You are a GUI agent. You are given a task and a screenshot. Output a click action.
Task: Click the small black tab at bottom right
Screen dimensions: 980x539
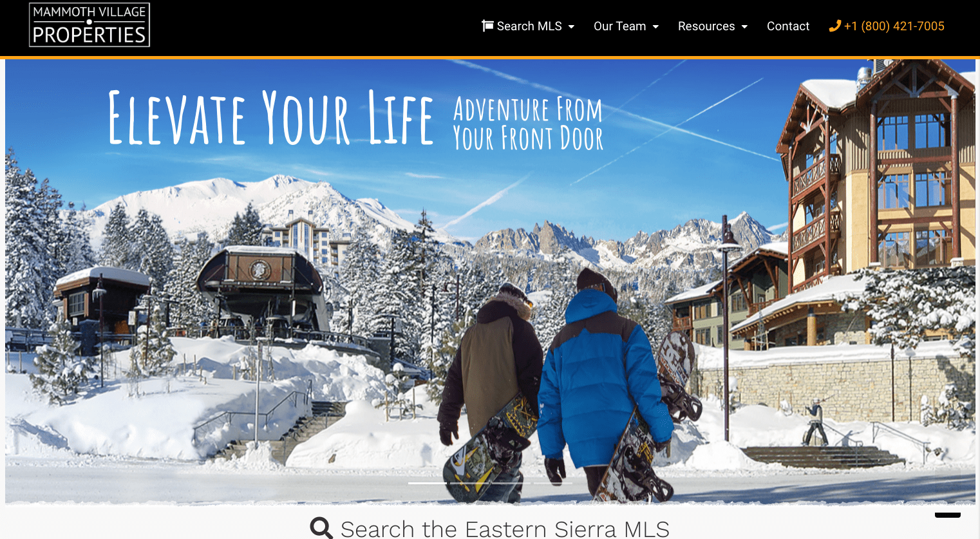(948, 515)
